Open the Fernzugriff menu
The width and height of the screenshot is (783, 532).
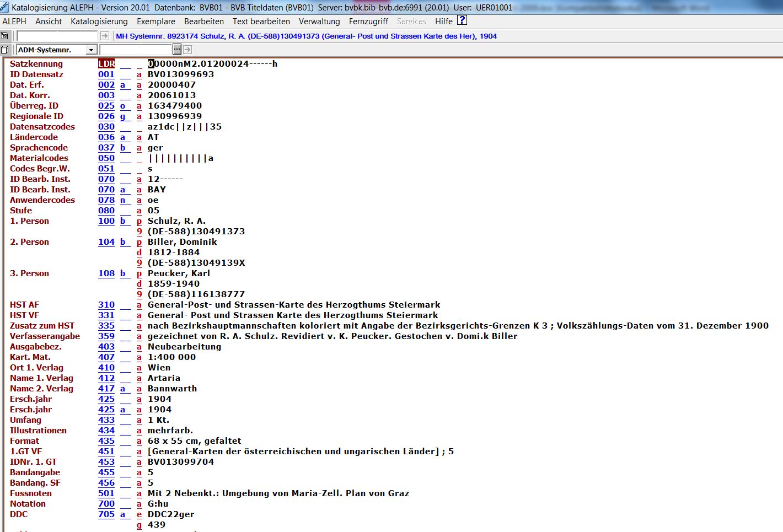tap(368, 22)
